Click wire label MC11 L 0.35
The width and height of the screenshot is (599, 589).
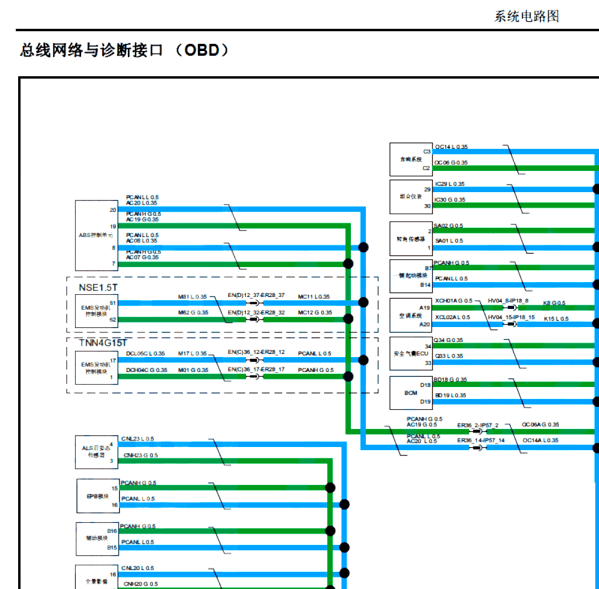314,297
